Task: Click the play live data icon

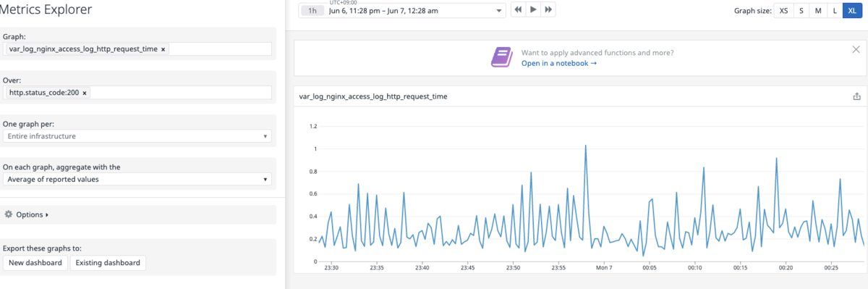Action: coord(534,10)
